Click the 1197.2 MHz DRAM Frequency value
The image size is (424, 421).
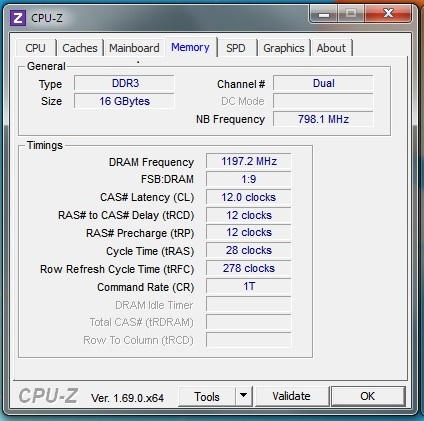(x=249, y=161)
